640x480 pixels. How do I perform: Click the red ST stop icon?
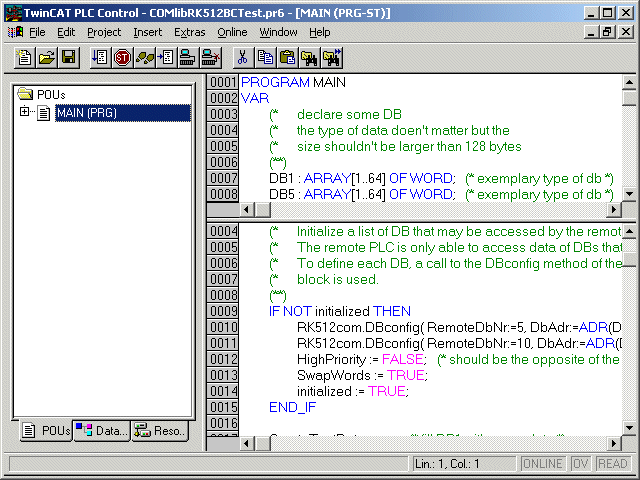122,57
